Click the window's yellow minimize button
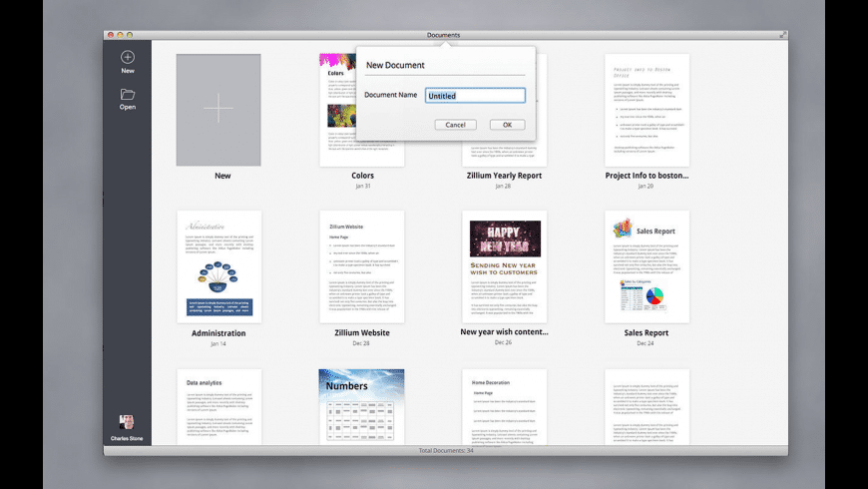The width and height of the screenshot is (868, 489). tap(120, 35)
